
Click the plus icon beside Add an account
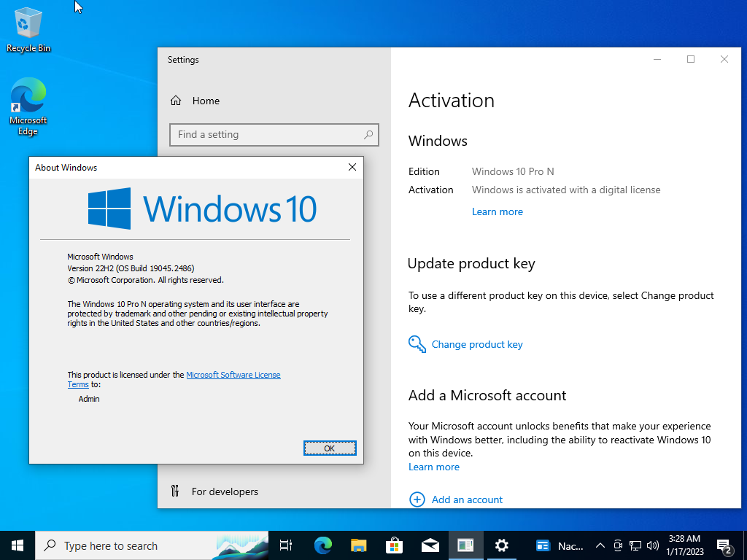[417, 499]
